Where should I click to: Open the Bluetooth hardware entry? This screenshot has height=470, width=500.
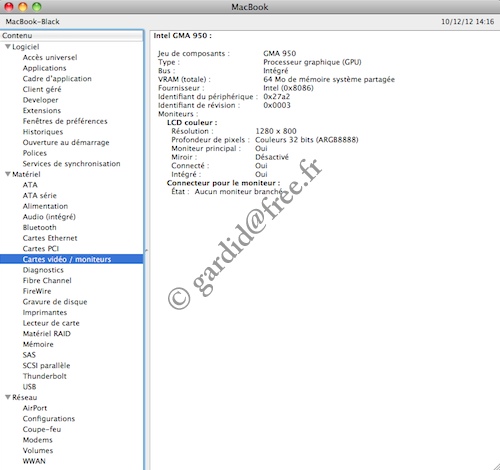[39, 227]
